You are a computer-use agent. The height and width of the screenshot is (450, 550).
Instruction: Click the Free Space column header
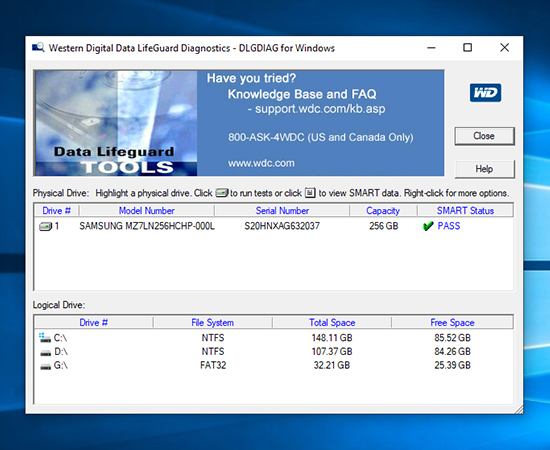(452, 322)
